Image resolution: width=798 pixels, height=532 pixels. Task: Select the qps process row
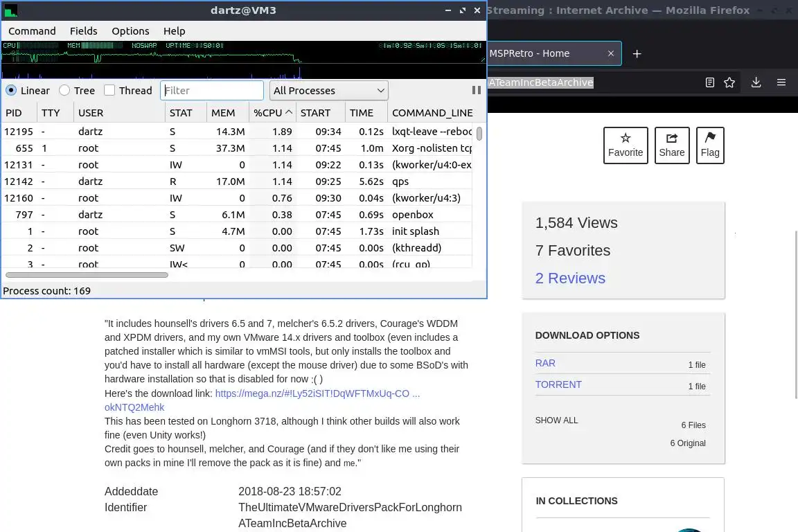coord(237,181)
